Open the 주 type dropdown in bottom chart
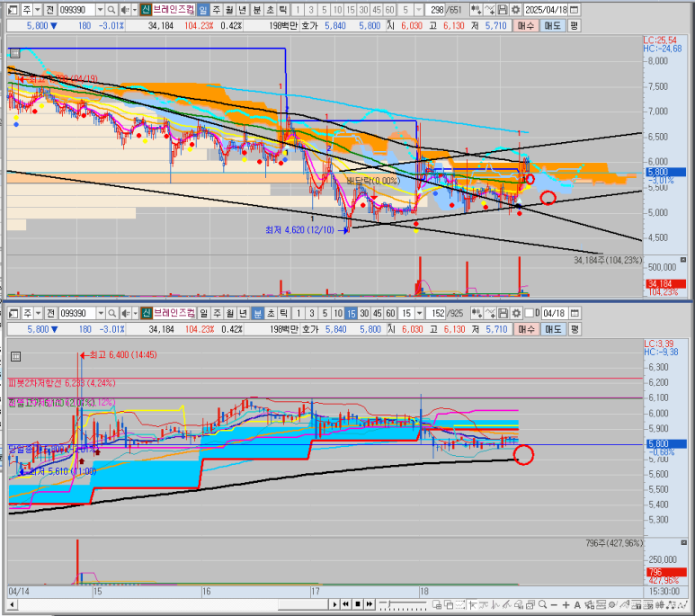 tap(38, 313)
